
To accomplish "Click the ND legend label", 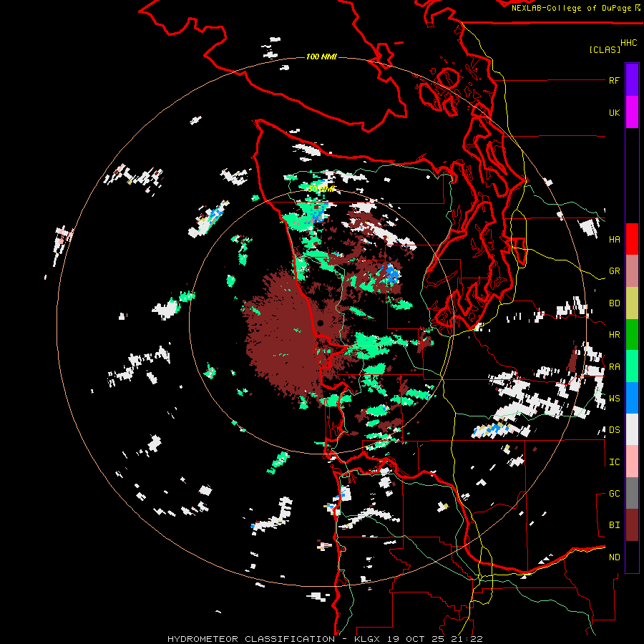I will (614, 557).
